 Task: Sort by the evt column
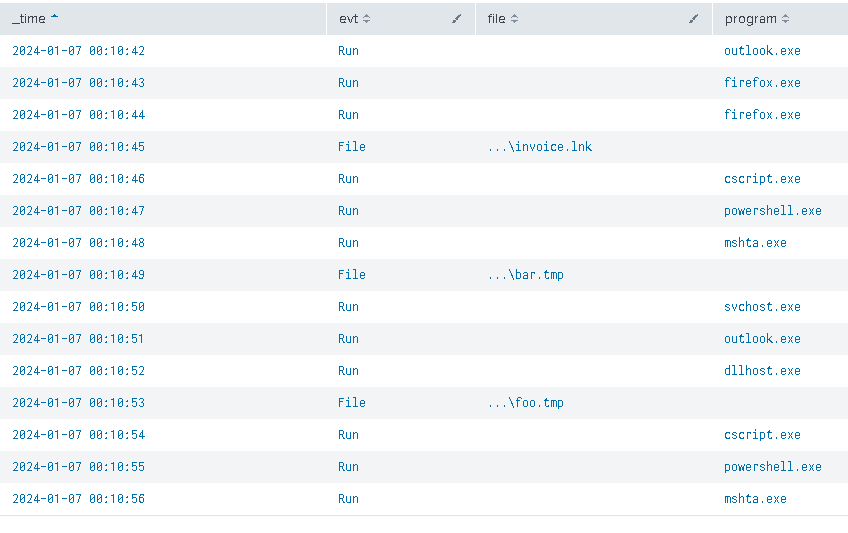pos(366,19)
